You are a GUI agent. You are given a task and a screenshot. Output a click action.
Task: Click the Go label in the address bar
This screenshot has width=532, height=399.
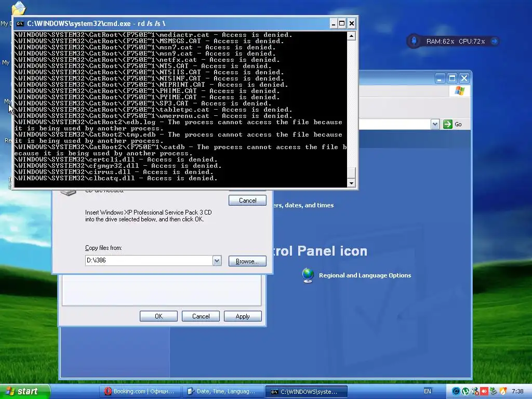(x=458, y=124)
